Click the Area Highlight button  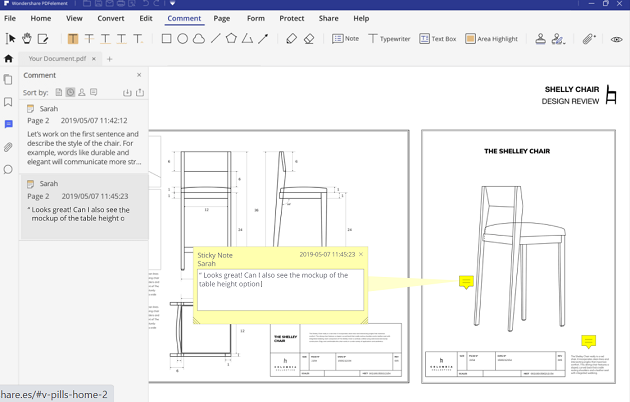(490, 39)
